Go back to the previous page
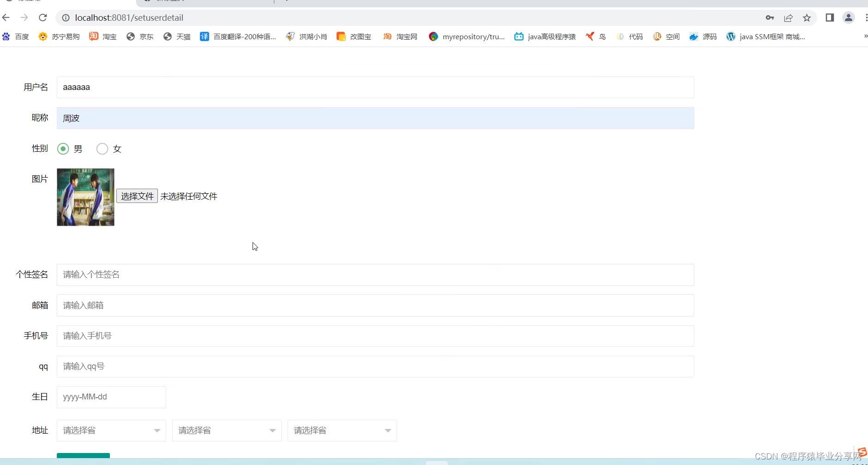The height and width of the screenshot is (465, 868). pos(6,18)
